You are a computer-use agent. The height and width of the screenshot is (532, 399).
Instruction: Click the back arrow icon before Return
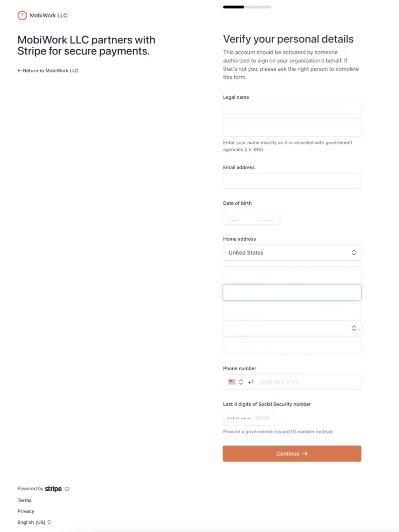[20, 71]
